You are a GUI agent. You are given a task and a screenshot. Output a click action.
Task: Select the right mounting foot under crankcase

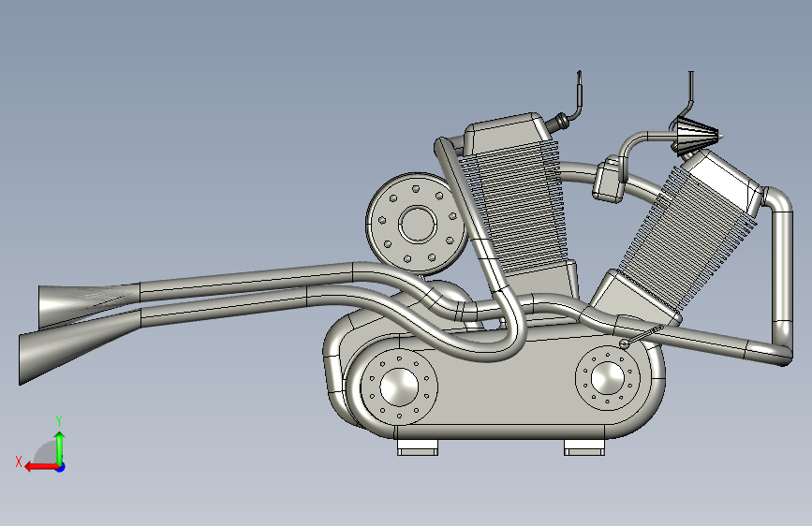pyautogui.click(x=584, y=447)
